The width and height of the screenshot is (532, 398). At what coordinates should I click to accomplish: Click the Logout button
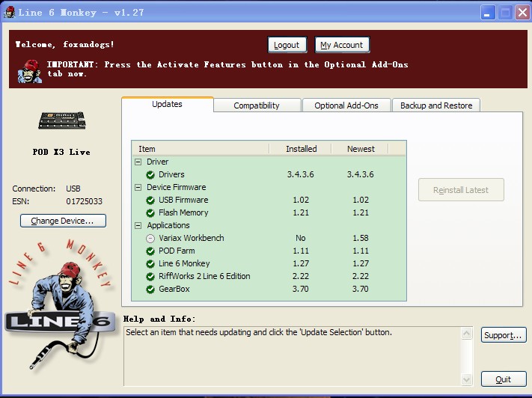pos(287,45)
